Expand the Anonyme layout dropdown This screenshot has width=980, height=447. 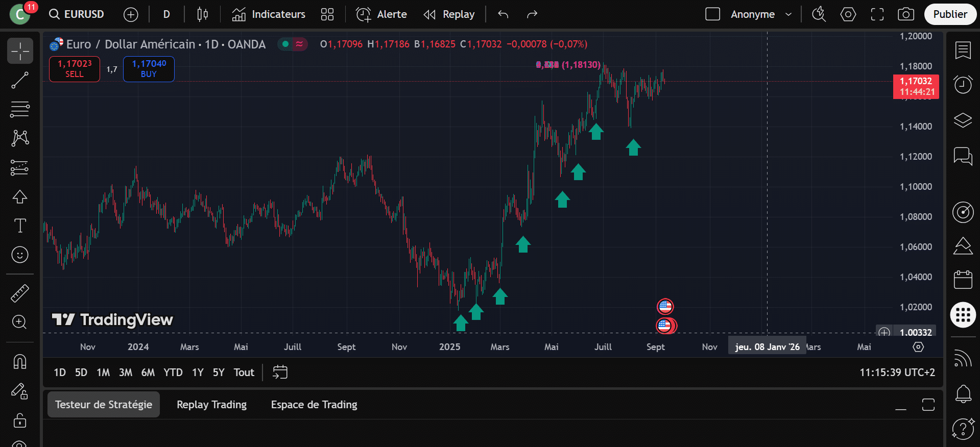tap(788, 14)
